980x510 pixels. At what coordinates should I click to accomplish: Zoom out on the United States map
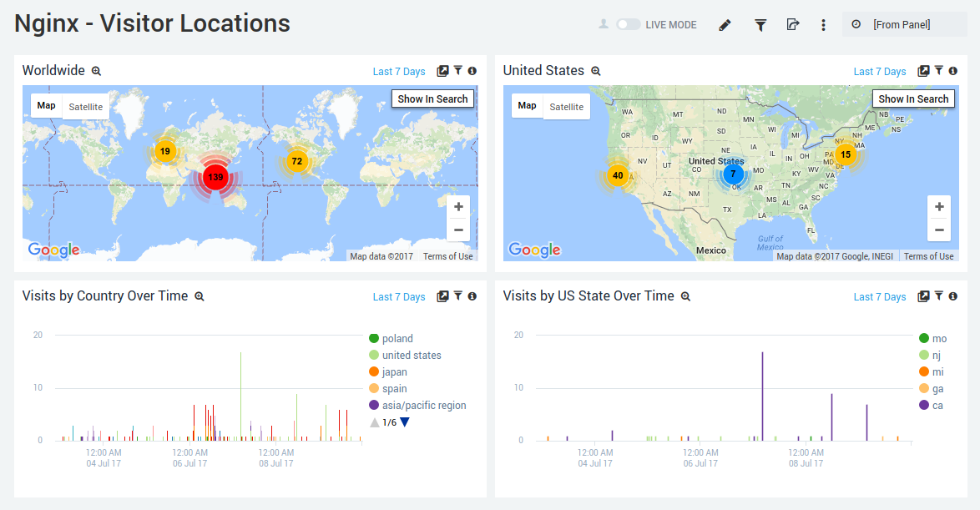click(939, 230)
